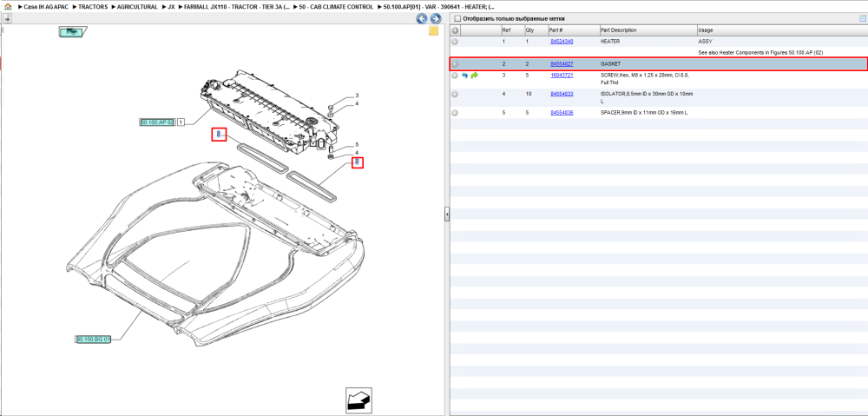Select the SCREW,Hex, M8 description cell

646,78
